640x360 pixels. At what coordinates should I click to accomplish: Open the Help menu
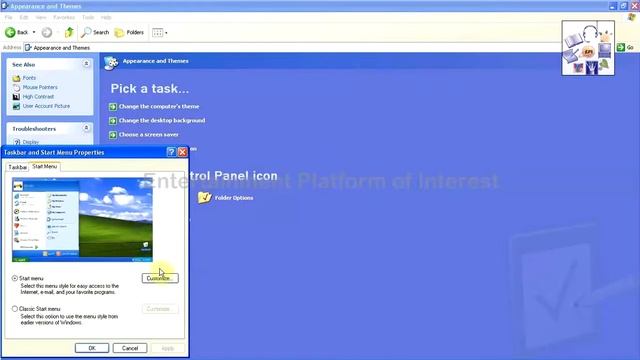click(x=106, y=18)
